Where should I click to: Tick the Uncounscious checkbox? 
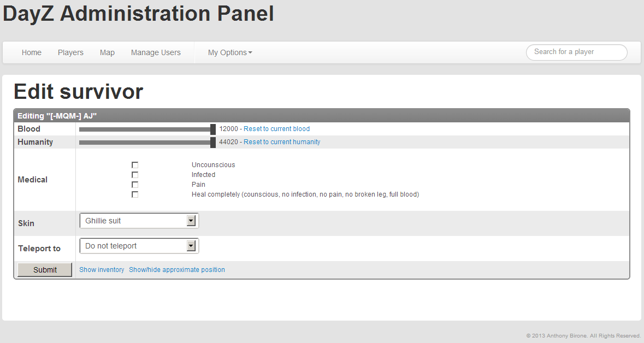(135, 165)
